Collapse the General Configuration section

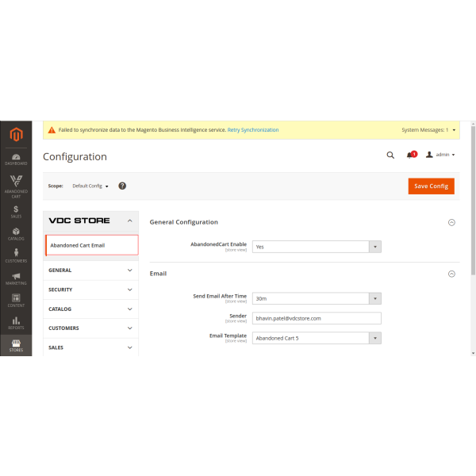[x=451, y=222]
